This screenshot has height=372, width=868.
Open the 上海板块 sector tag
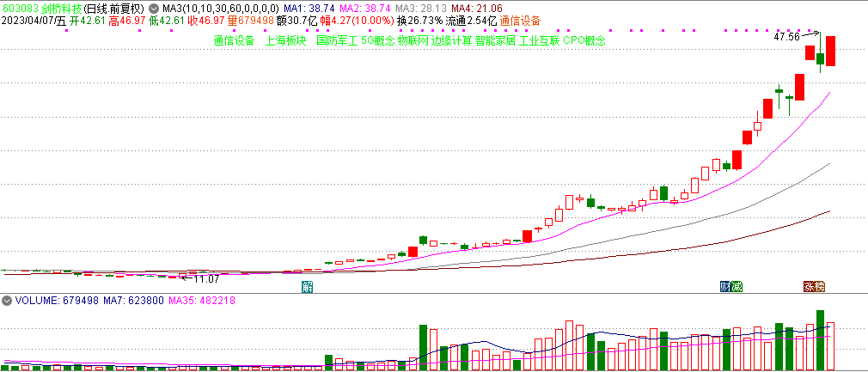(286, 40)
